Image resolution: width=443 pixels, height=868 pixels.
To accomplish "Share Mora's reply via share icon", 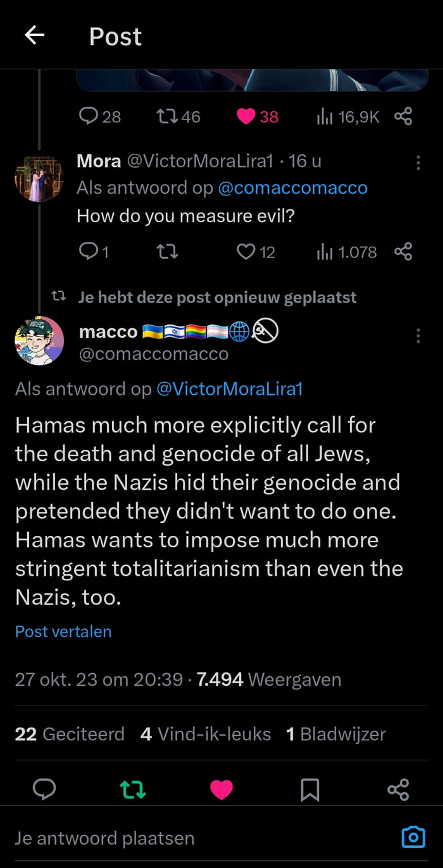I will pyautogui.click(x=403, y=252).
